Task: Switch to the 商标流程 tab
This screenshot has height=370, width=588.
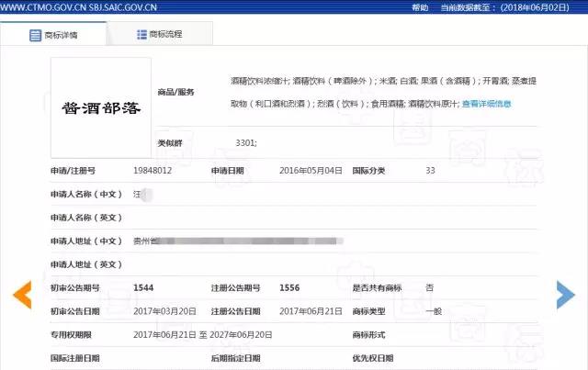Action: 160,34
